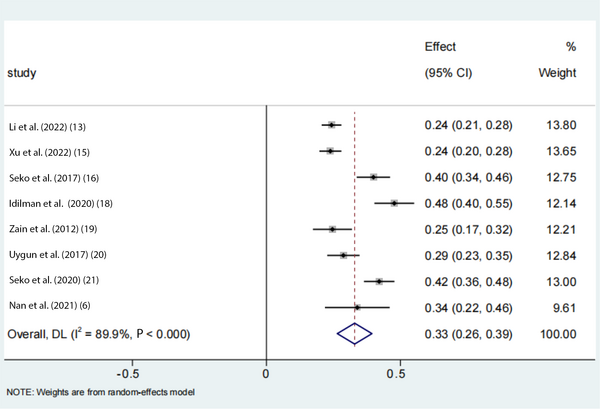Click the Seko 2020 point estimate marker
The image size is (600, 410).
coord(379,281)
